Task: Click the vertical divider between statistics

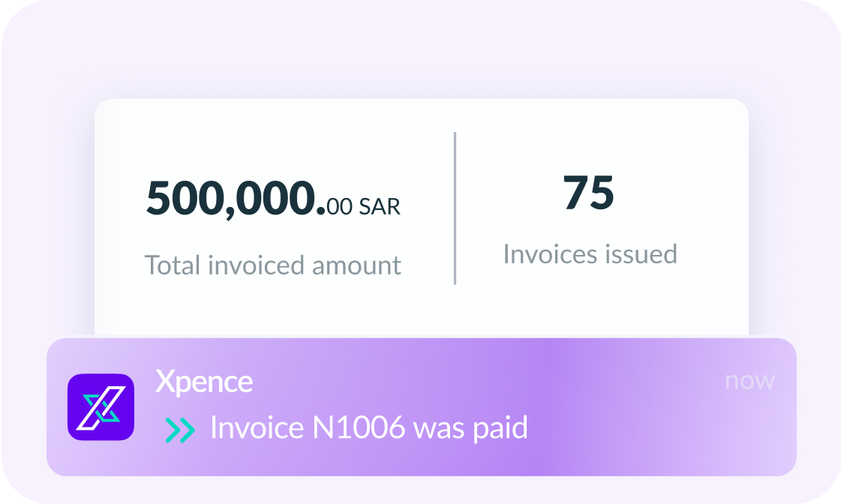Action: [x=455, y=208]
